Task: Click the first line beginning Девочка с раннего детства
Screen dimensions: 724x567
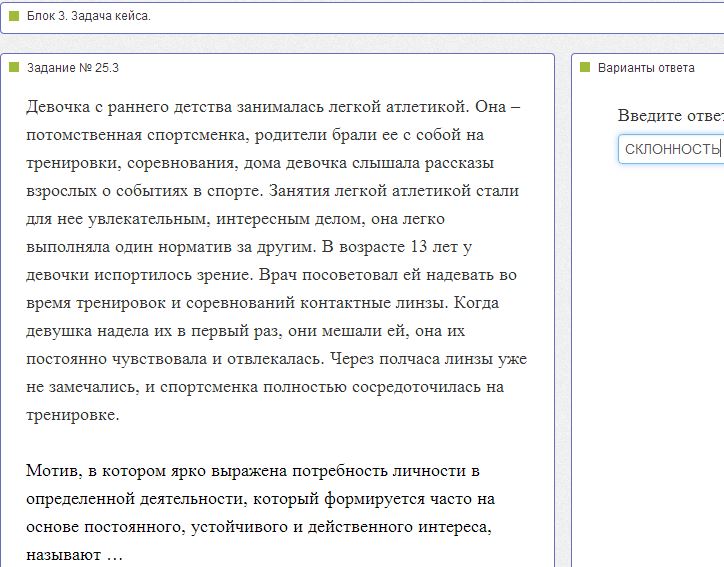Action: [273, 107]
